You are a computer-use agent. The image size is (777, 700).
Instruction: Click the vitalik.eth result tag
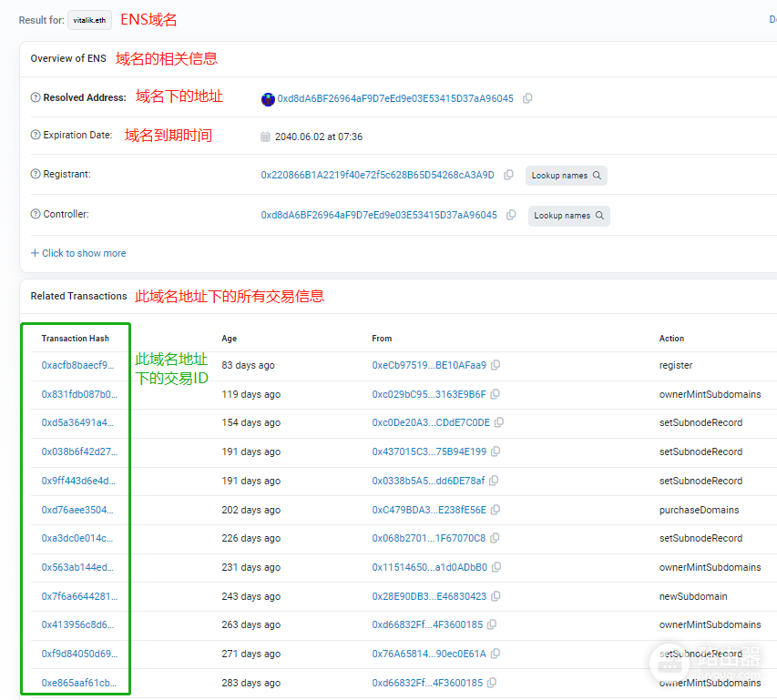pyautogui.click(x=89, y=20)
